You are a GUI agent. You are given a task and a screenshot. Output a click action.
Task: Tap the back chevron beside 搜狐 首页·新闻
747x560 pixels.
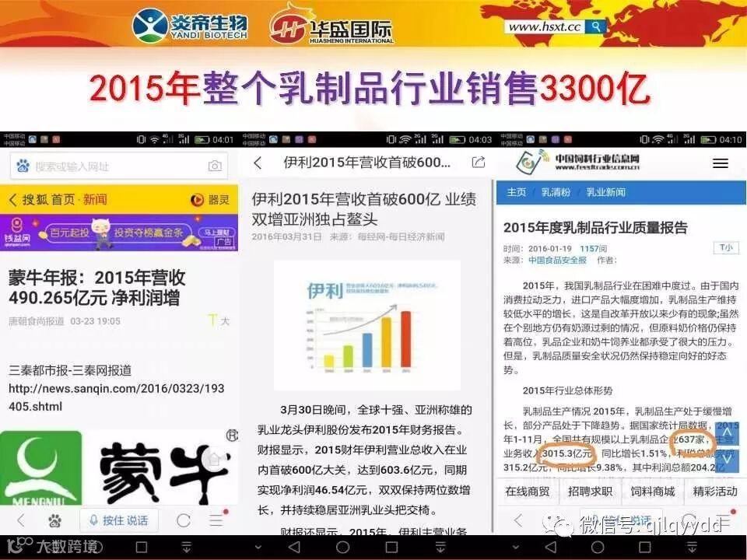(13, 200)
